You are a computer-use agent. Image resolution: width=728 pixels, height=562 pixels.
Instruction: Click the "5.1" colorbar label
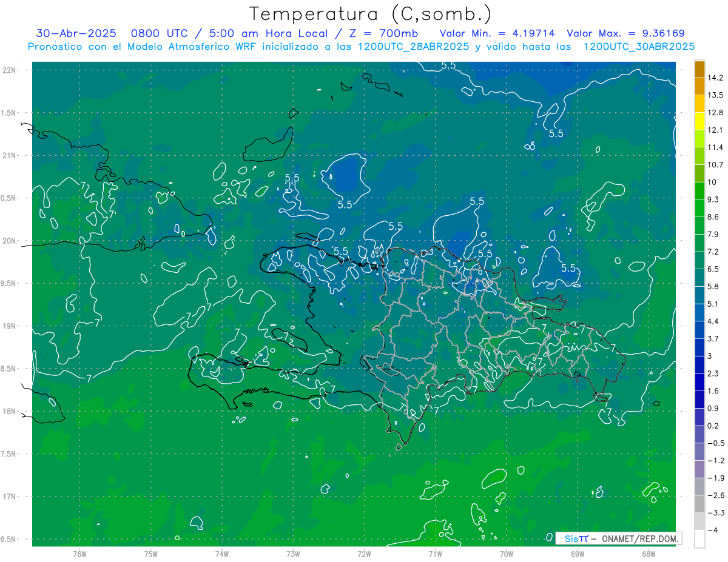click(714, 304)
